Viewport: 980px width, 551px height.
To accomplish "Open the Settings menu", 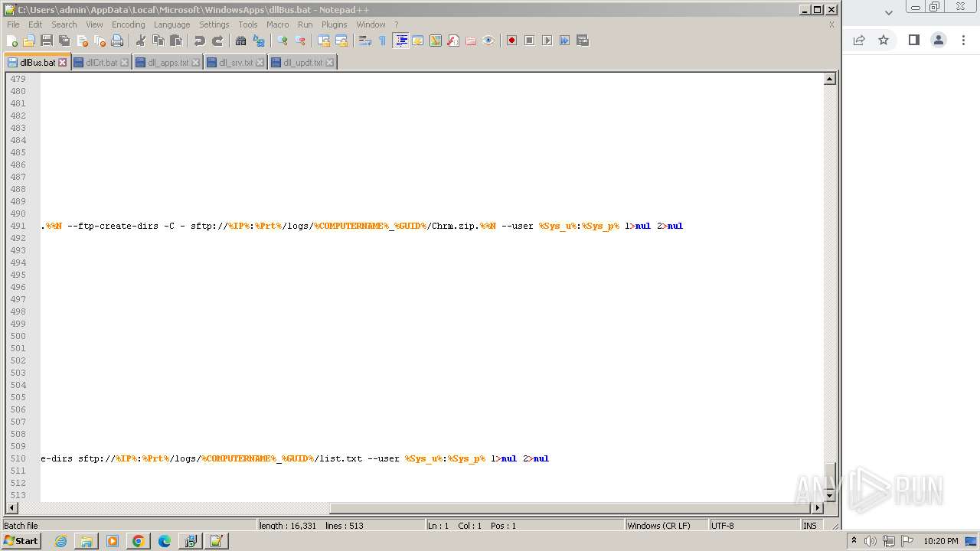I will 214,24.
